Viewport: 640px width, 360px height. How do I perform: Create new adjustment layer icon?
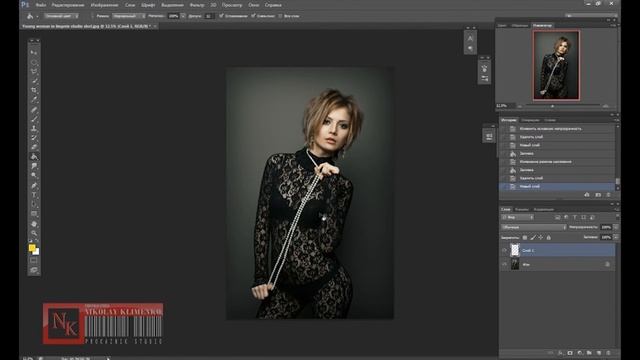point(580,353)
